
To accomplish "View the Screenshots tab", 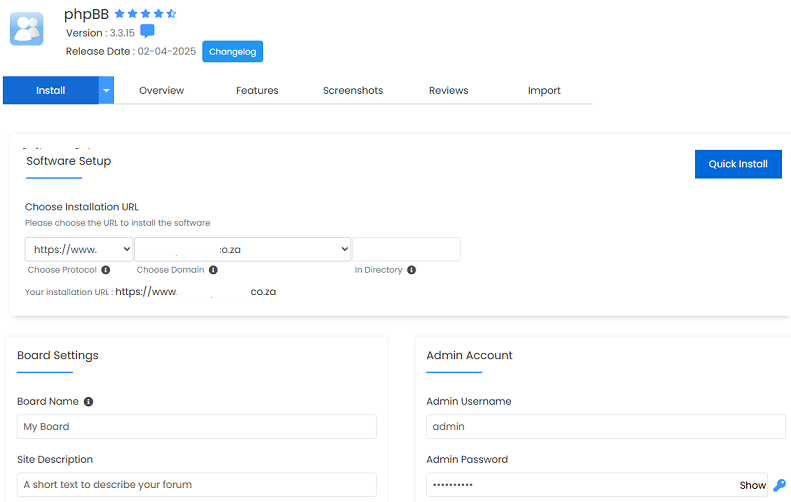I will [353, 90].
